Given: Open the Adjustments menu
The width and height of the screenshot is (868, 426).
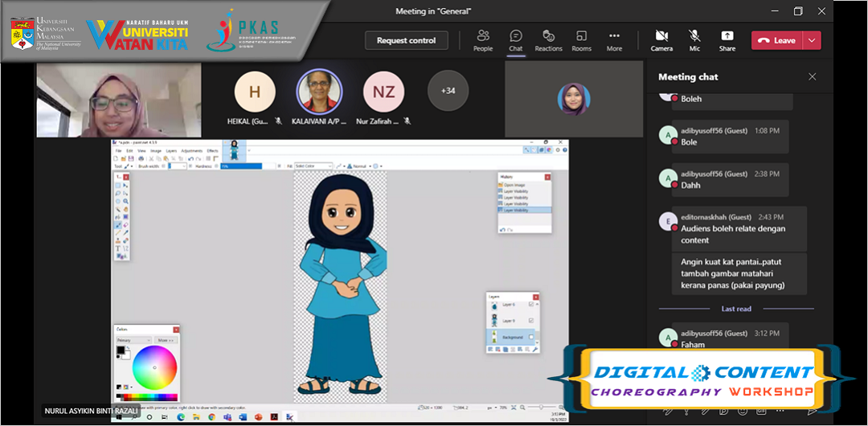Looking at the screenshot, I should click(x=191, y=150).
